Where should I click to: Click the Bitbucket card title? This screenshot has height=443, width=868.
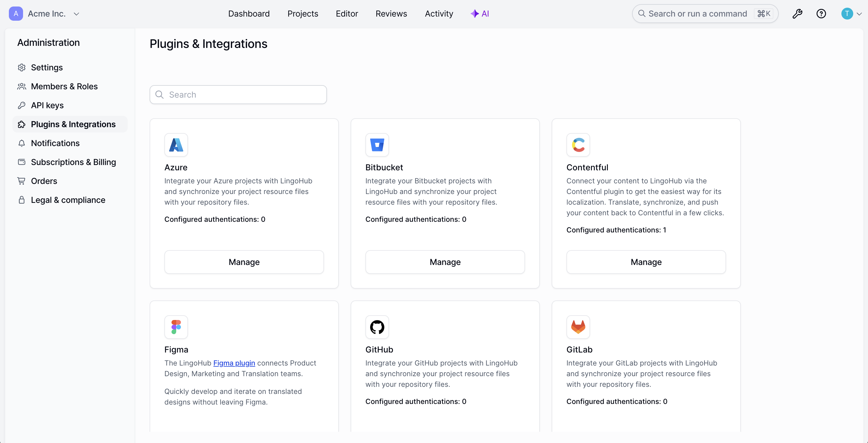point(384,167)
